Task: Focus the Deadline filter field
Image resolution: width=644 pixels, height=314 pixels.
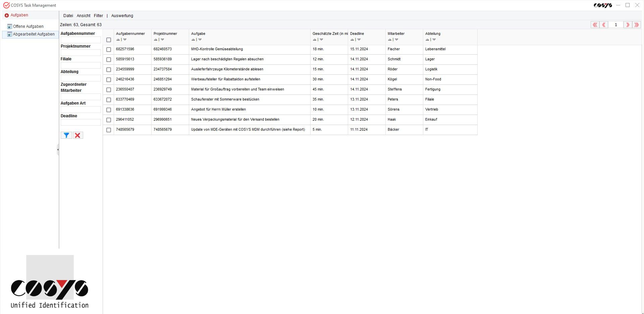Action: click(80, 122)
